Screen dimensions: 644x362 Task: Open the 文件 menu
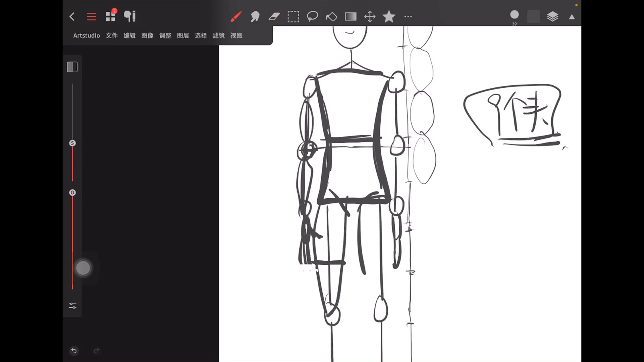[x=112, y=36]
